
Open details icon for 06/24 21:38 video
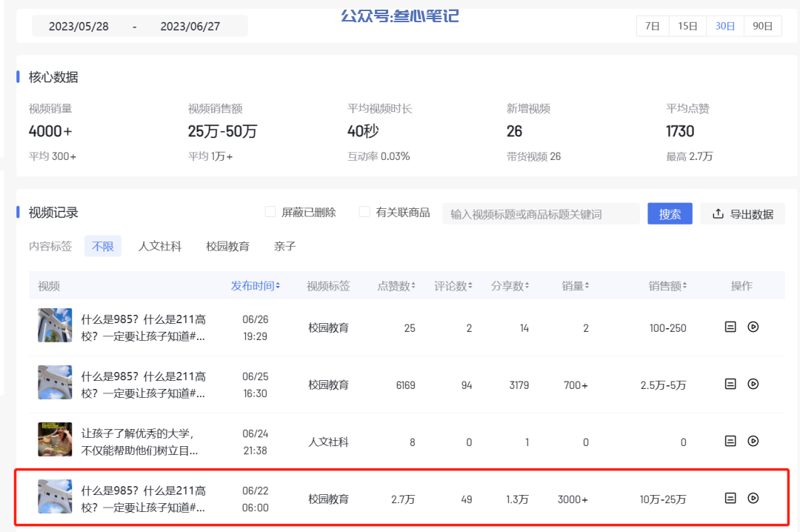point(730,441)
